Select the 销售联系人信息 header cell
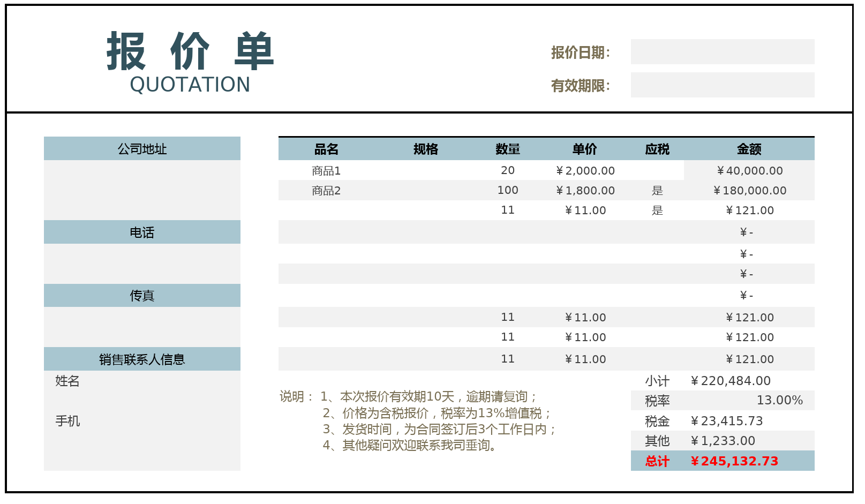This screenshot has width=865, height=504. 142,359
